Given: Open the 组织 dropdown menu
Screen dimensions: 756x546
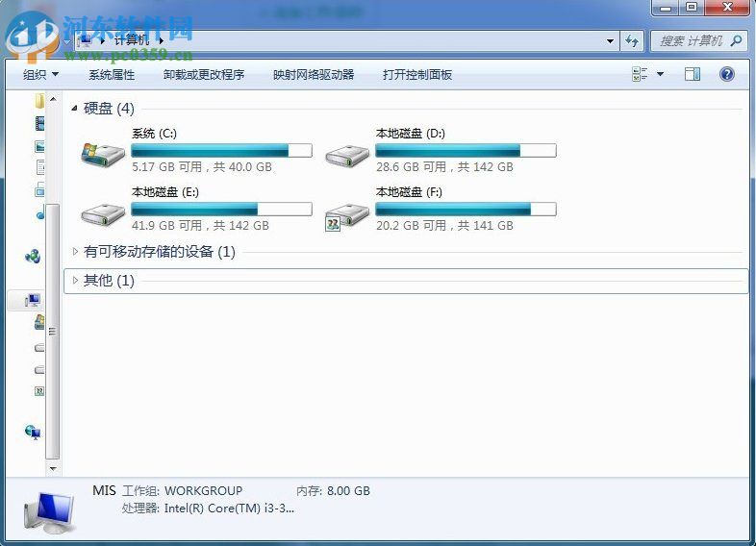Looking at the screenshot, I should click(x=40, y=74).
